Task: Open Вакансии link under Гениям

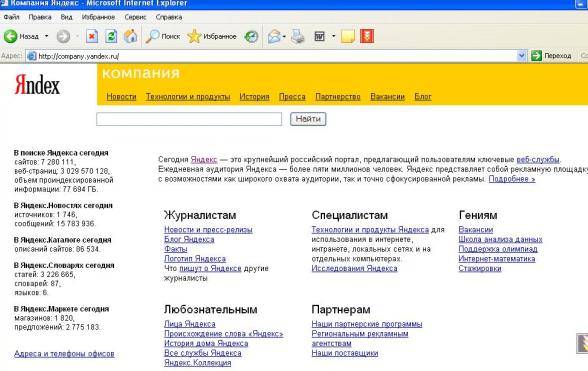Action: pyautogui.click(x=476, y=230)
